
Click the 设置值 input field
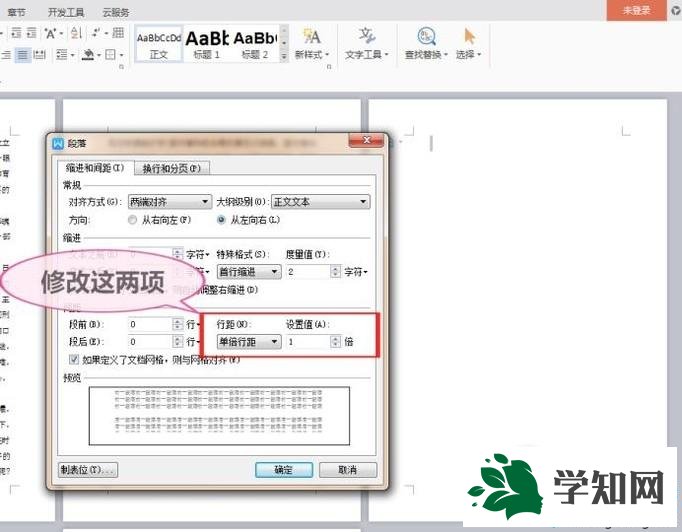pos(308,342)
